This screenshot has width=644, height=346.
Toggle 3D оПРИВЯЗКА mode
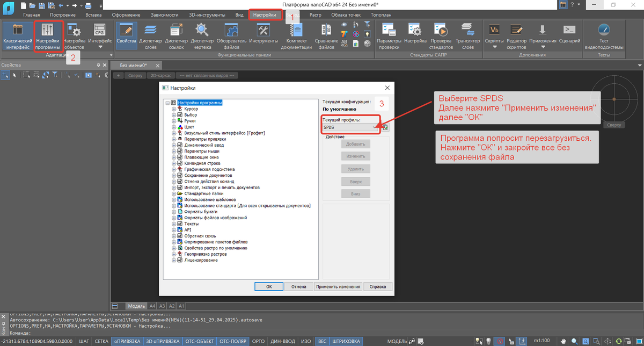[x=163, y=341]
